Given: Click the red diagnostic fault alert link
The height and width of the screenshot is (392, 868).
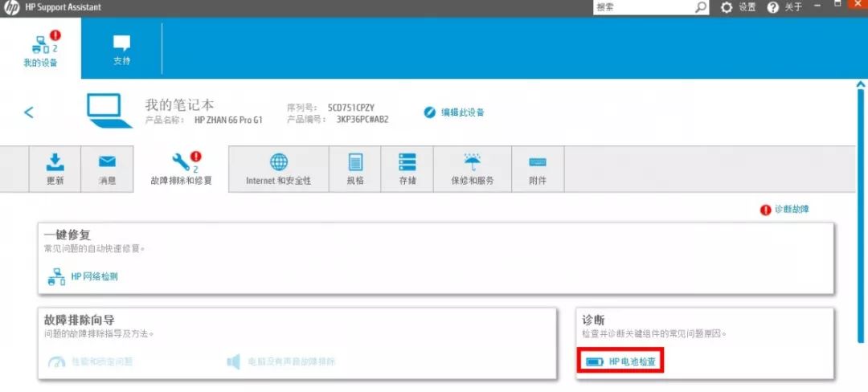Looking at the screenshot, I should [x=785, y=210].
